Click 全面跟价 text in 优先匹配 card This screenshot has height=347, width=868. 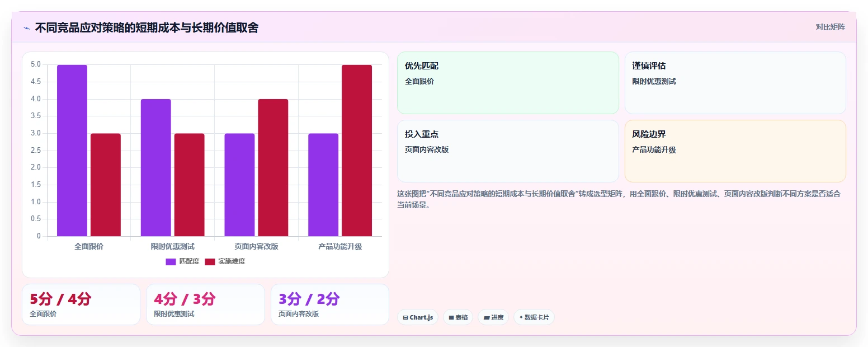pyautogui.click(x=419, y=81)
